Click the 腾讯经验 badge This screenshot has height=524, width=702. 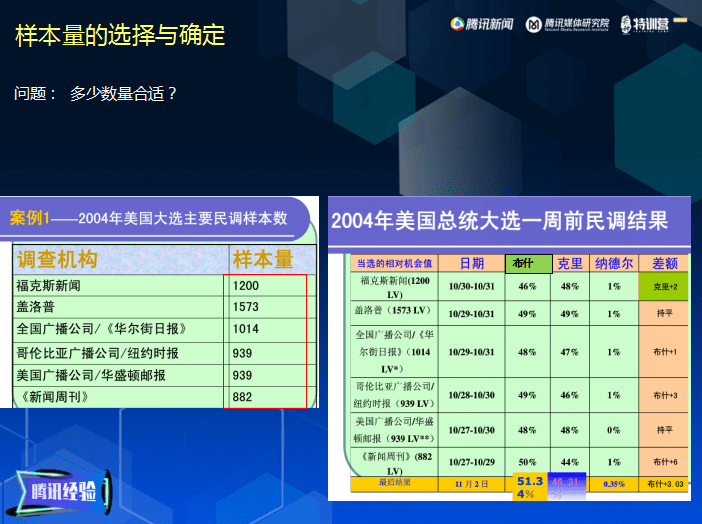click(62, 492)
